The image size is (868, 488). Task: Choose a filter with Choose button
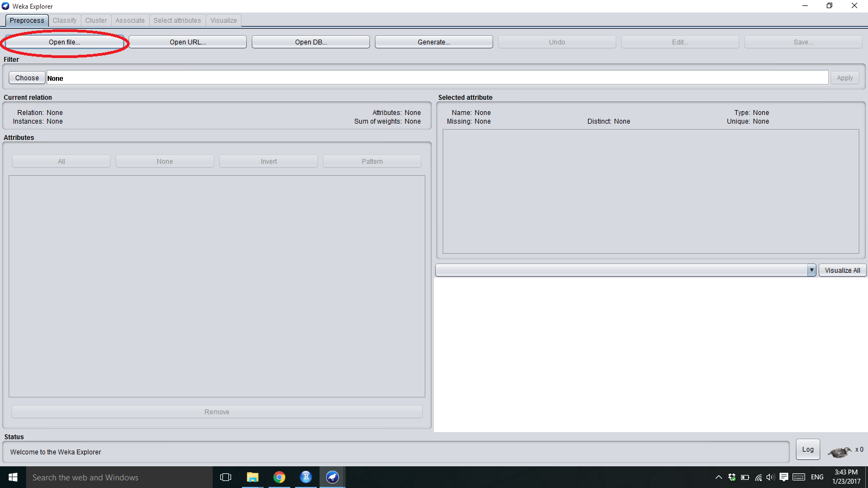coord(27,78)
